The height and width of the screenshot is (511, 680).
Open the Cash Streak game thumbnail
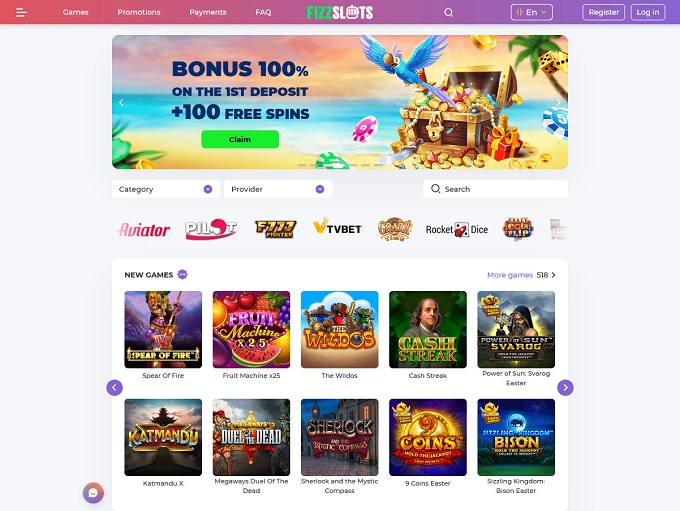click(x=428, y=330)
